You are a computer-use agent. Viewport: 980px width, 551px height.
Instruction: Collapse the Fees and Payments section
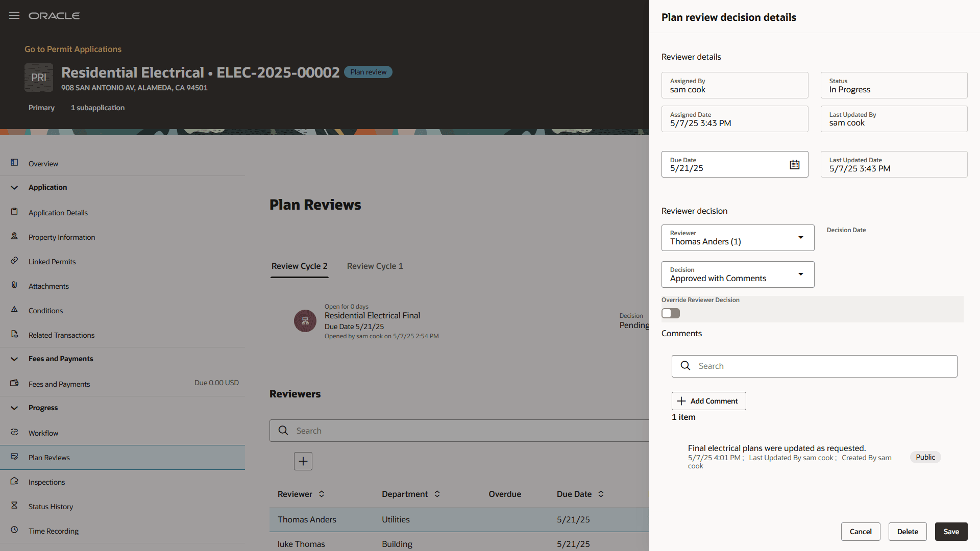click(x=14, y=359)
